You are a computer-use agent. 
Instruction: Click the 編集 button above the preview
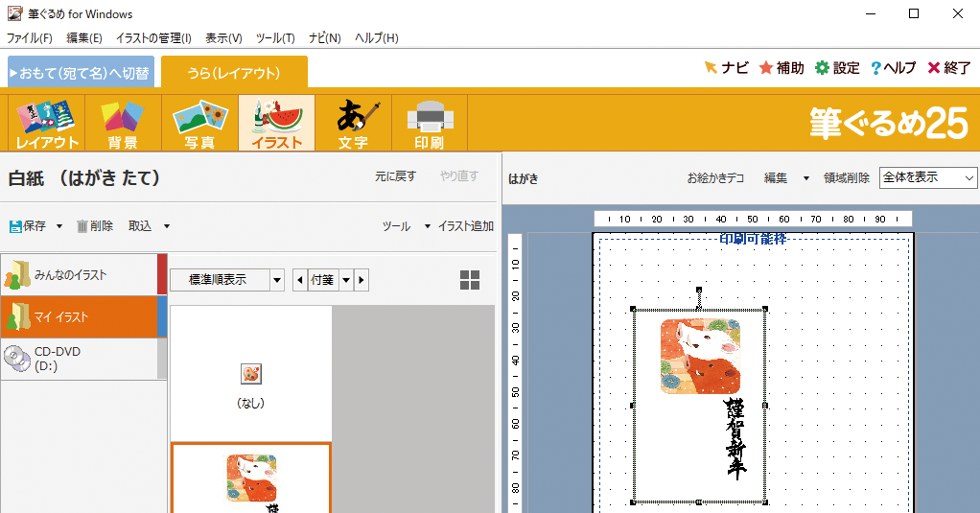point(776,178)
